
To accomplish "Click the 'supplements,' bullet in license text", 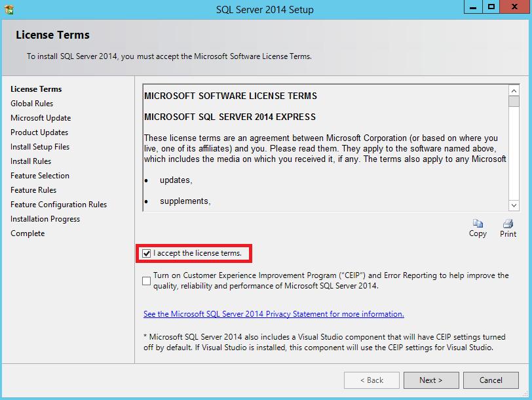I will [185, 201].
